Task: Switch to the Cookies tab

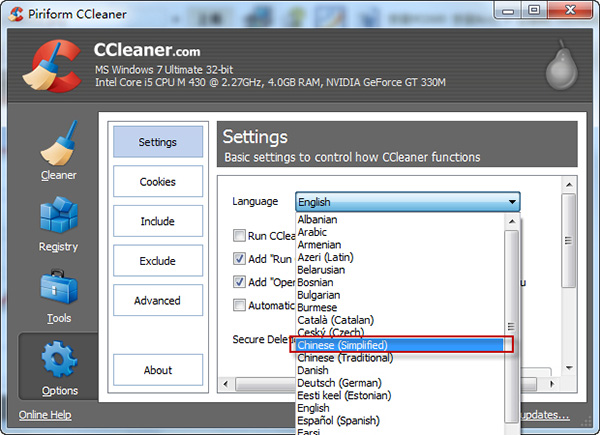Action: pos(157,182)
